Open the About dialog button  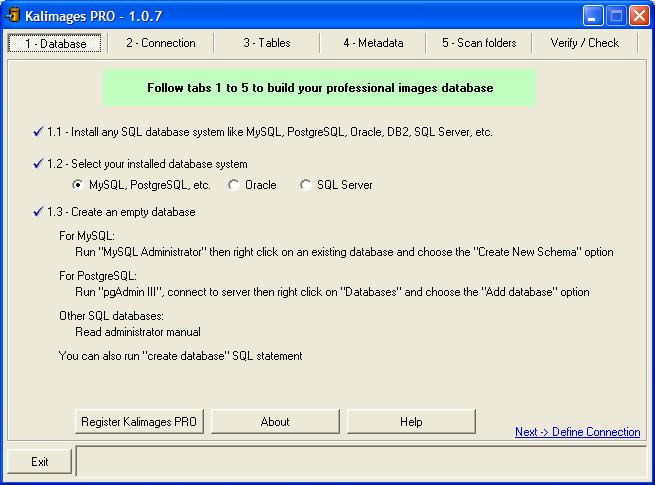[x=275, y=422]
